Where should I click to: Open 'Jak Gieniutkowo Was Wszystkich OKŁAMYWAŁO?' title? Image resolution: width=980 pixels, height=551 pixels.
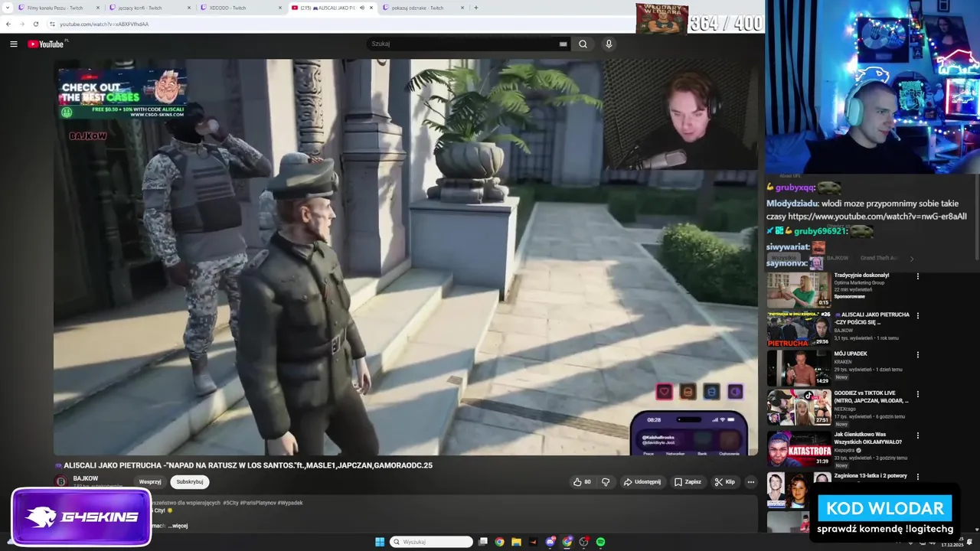coord(867,437)
